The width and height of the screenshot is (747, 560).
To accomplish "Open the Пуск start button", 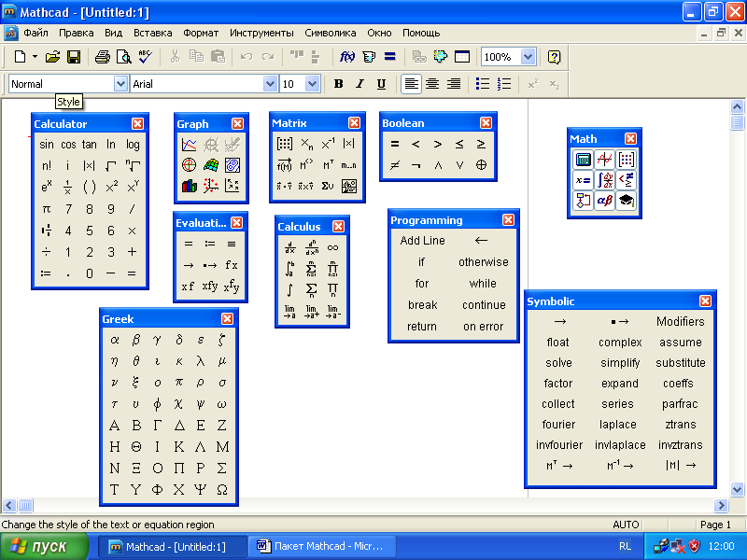I will click(x=44, y=546).
